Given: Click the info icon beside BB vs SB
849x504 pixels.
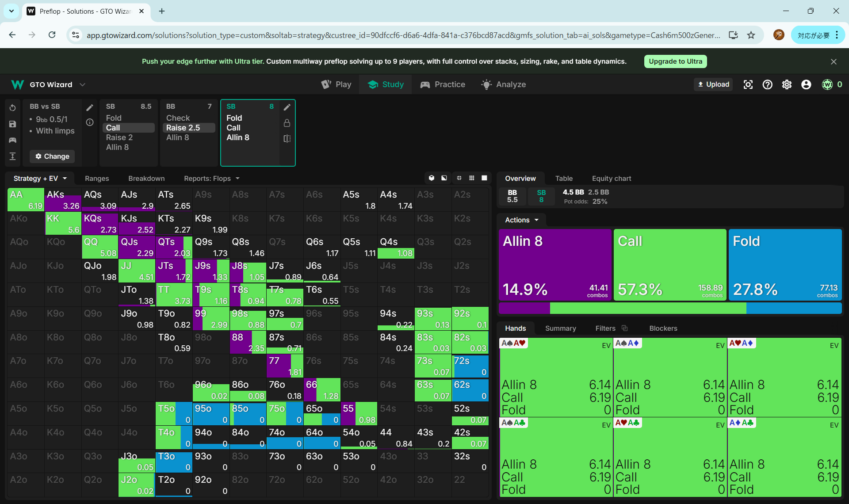Looking at the screenshot, I should (x=90, y=122).
